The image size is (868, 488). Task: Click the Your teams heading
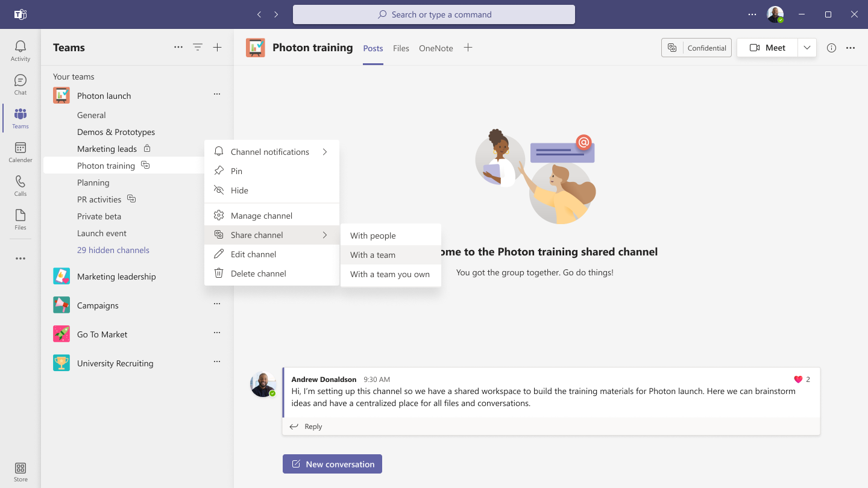pos(74,77)
